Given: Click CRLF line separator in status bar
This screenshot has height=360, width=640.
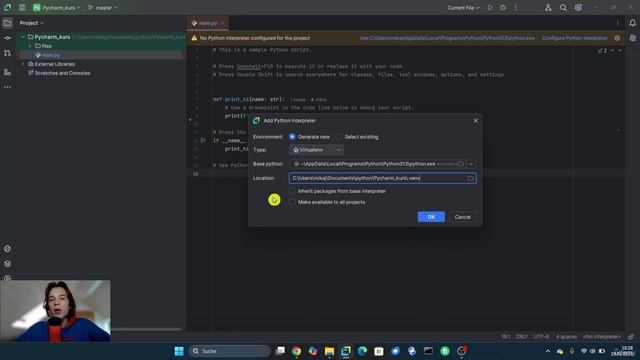Looking at the screenshot, I should tap(521, 337).
